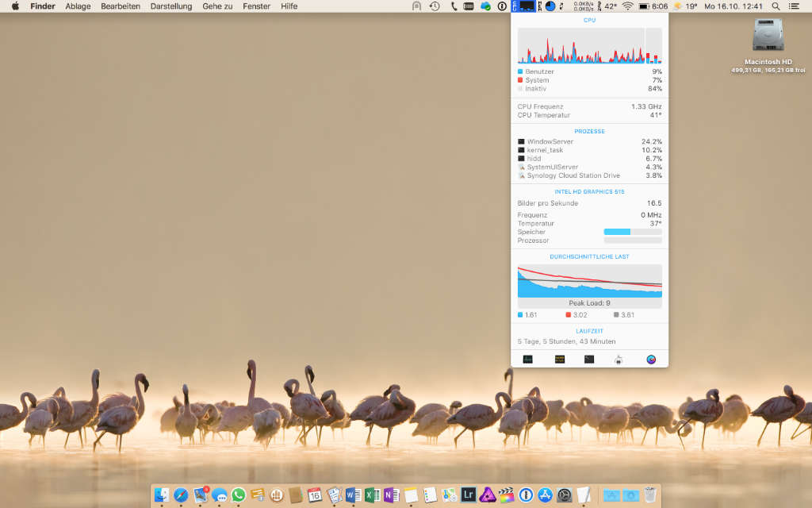
Task: Open the Apple menu
Action: click(x=15, y=6)
